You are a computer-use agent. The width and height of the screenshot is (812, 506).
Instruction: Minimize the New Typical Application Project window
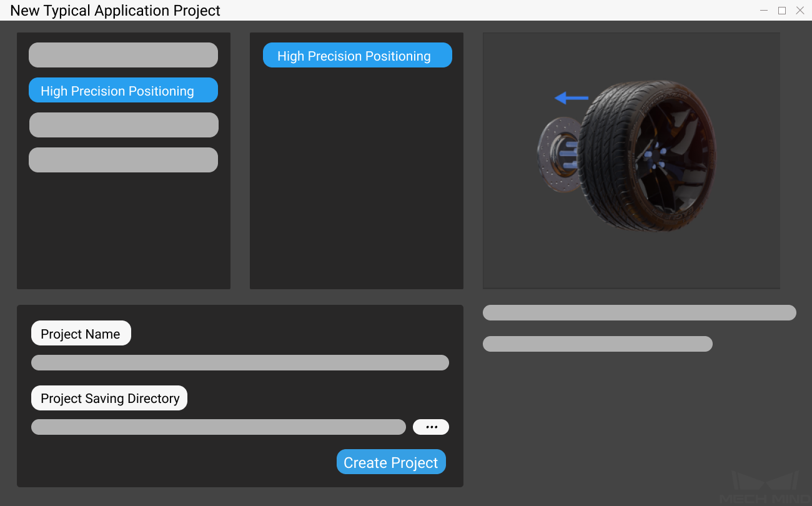tap(764, 11)
